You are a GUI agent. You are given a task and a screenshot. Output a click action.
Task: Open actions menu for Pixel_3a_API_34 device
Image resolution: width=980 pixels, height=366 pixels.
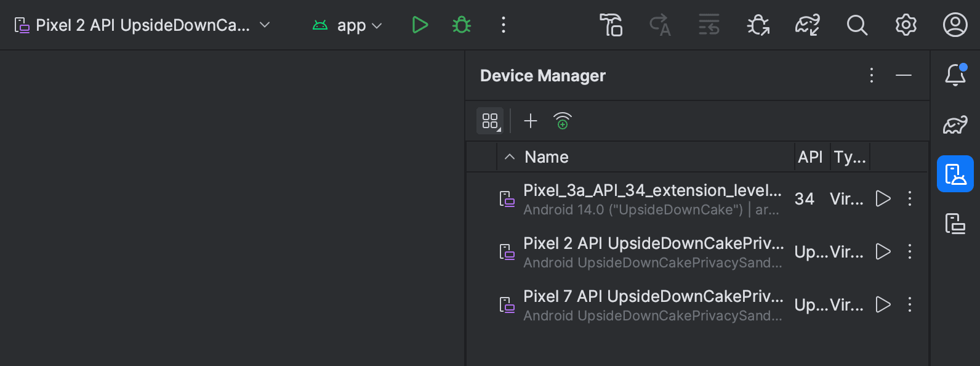click(910, 198)
